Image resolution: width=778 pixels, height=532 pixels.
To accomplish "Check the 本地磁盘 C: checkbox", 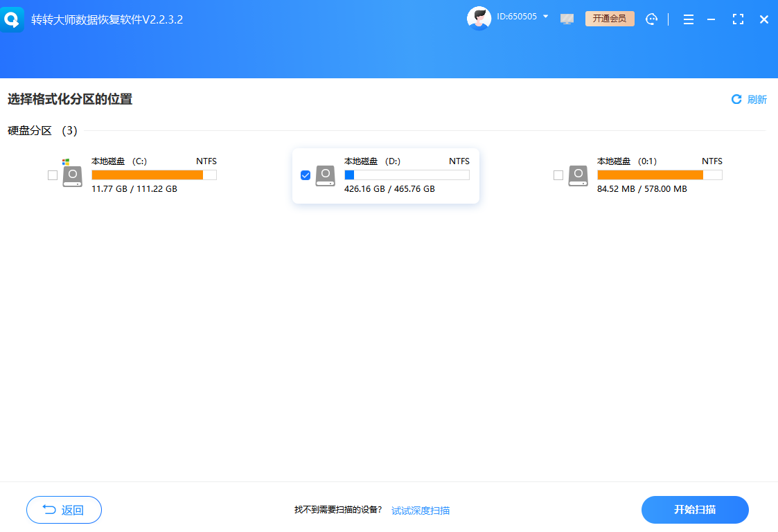I will [53, 175].
